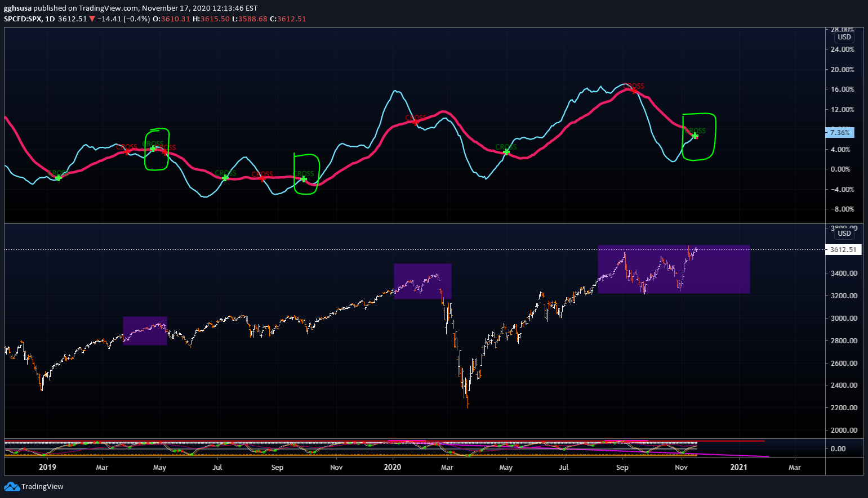Click the 2600.00 price axis label
Screen dimensions: 868x498
pyautogui.click(x=844, y=364)
